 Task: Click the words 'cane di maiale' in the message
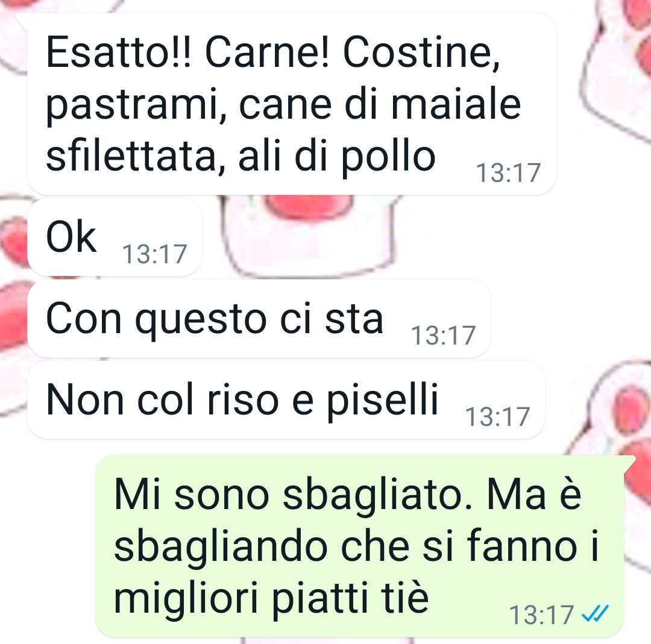(x=380, y=104)
